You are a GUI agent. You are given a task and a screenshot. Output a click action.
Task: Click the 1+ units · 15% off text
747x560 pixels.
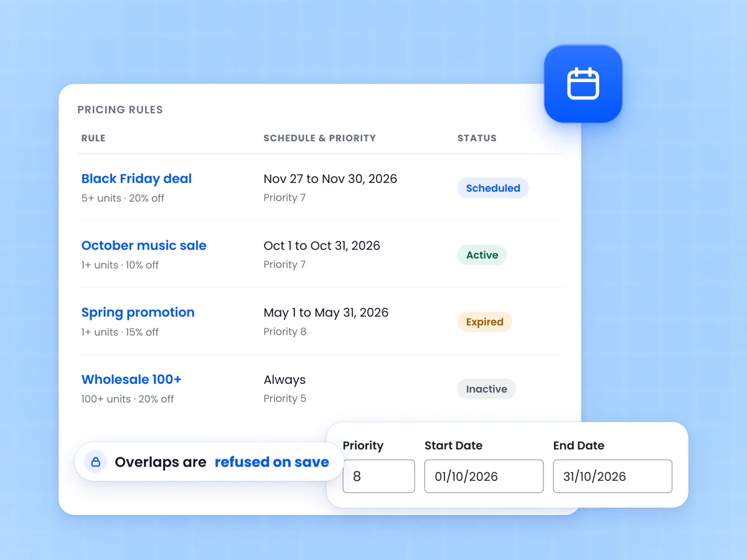coord(120,332)
